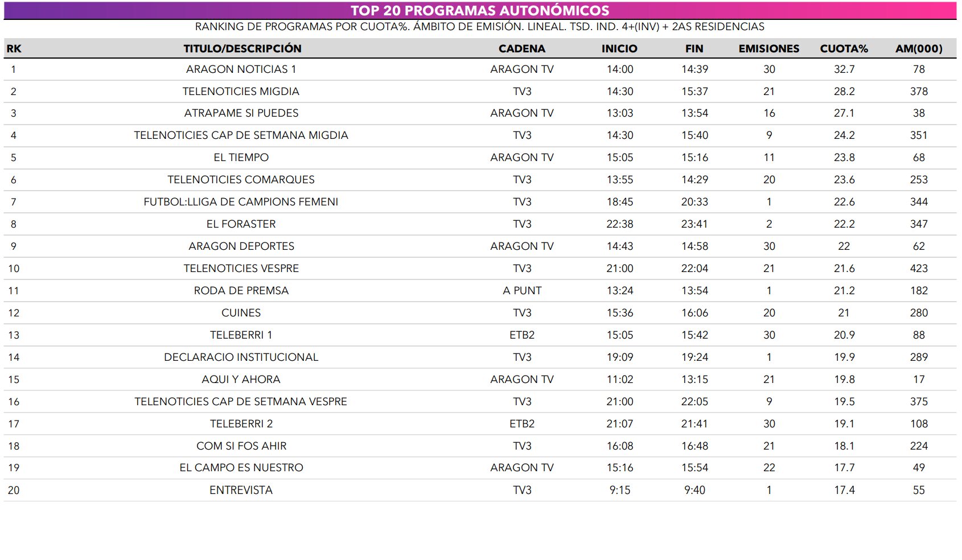The width and height of the screenshot is (962, 560).
Task: Click the DECLARACIO INSTITUCIONAL row title
Action: [241, 357]
